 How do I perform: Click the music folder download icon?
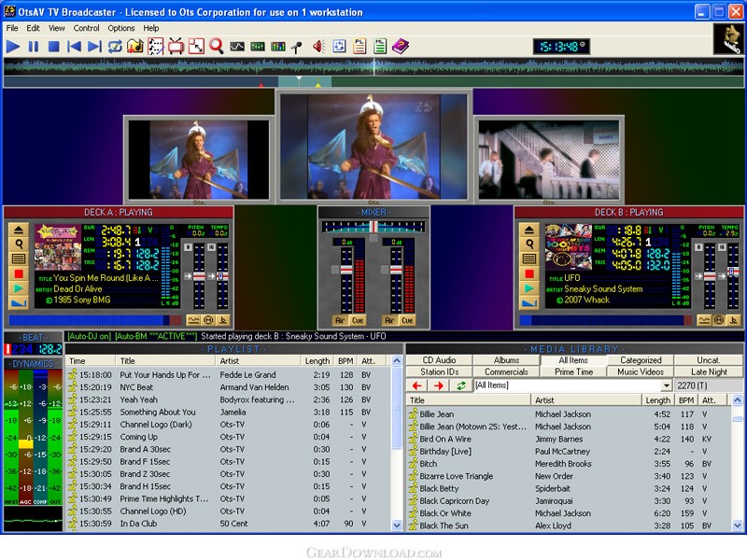point(135,46)
